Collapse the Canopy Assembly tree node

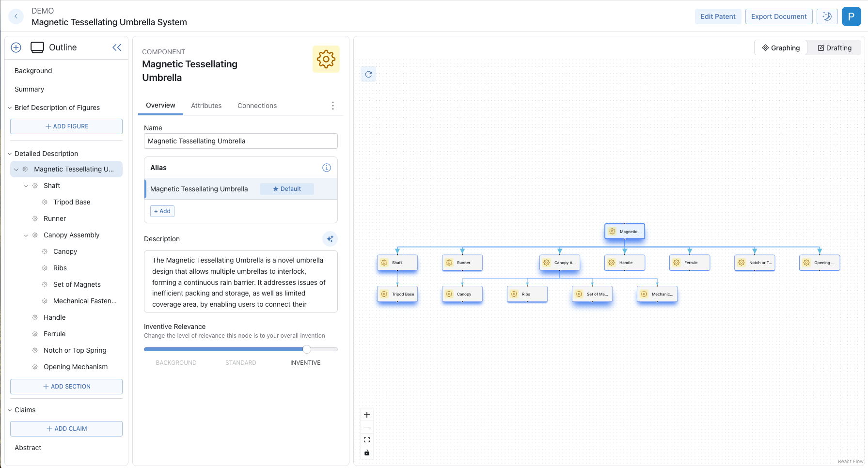click(x=26, y=235)
